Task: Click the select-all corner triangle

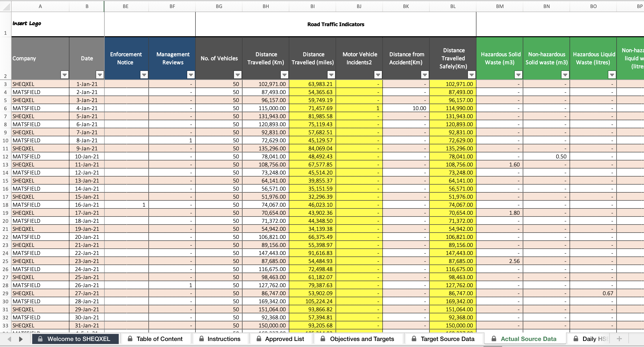Action: 6,6
